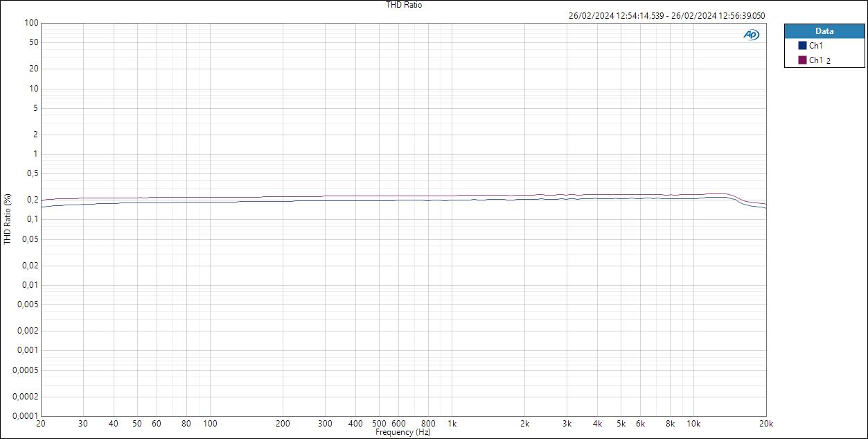
Task: Click the 20 Hz tick at the axis start
Action: [x=42, y=422]
